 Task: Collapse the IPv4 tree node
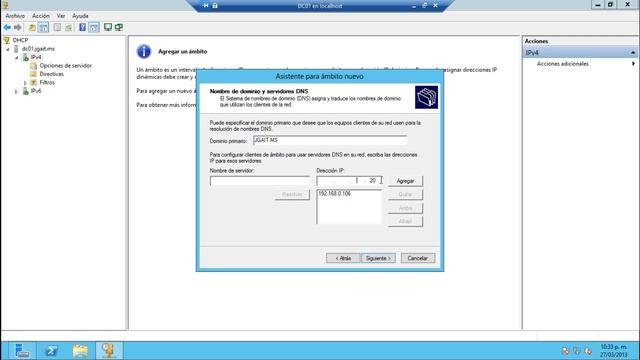(17, 58)
